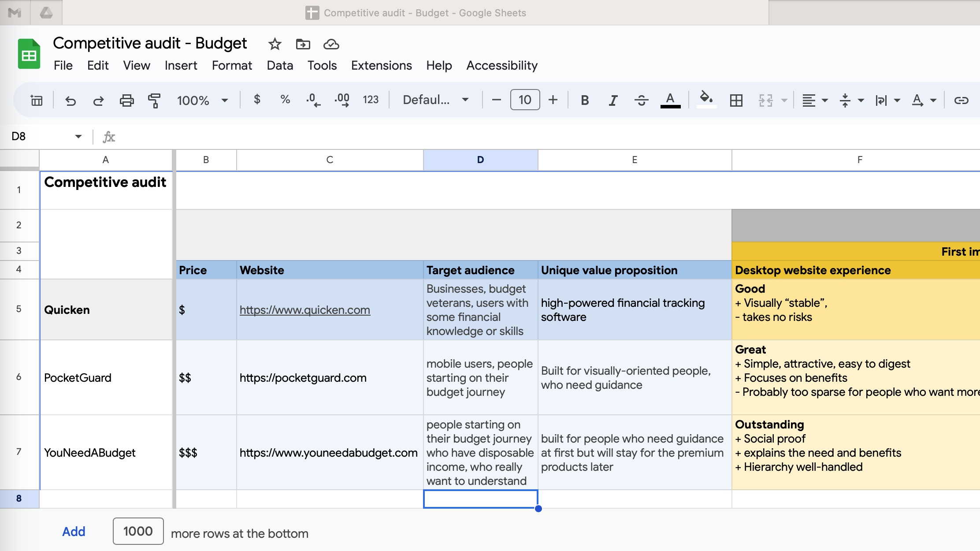Increase font size with plus button
The image size is (980, 551).
pos(553,100)
